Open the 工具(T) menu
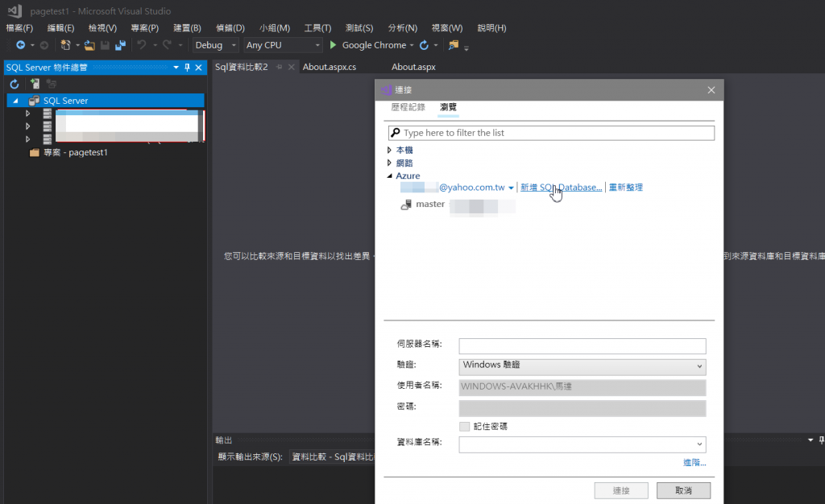 tap(317, 28)
